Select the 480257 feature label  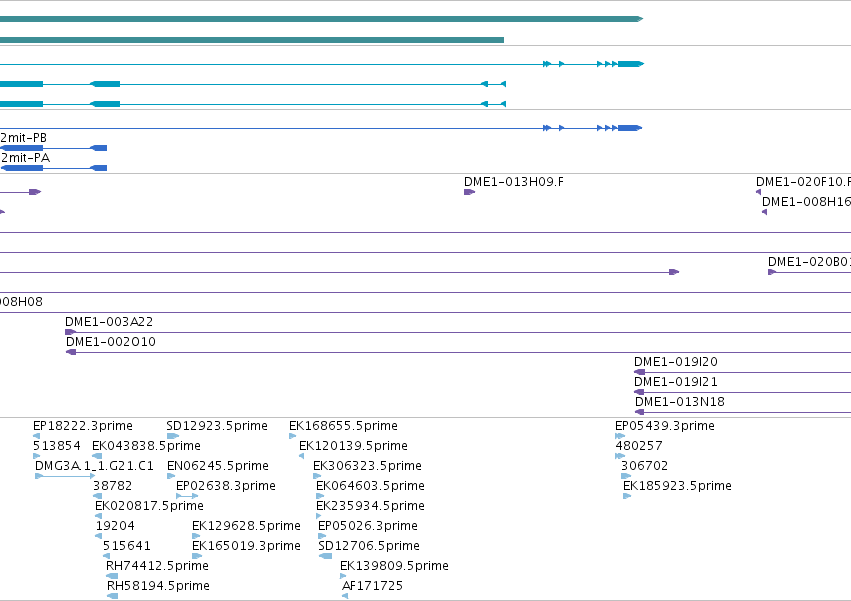coord(639,446)
